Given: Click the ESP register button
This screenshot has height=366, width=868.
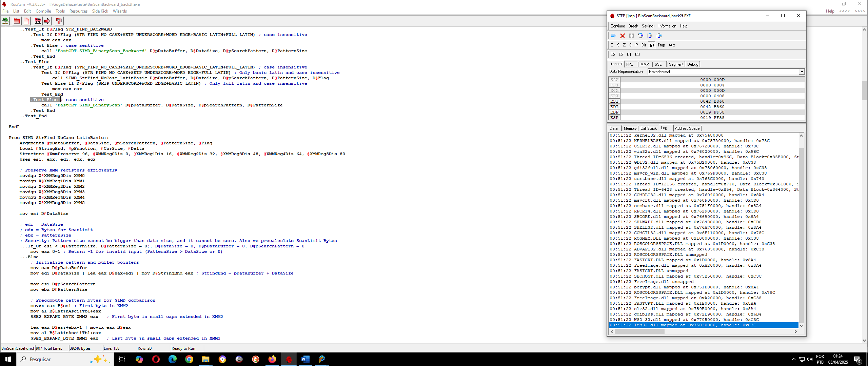Looking at the screenshot, I should tap(614, 118).
